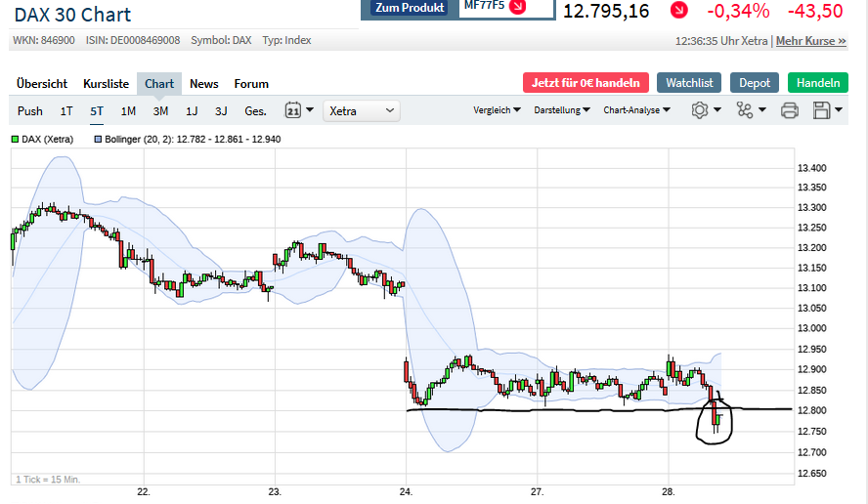Open the calendar date picker icon

pyautogui.click(x=293, y=110)
